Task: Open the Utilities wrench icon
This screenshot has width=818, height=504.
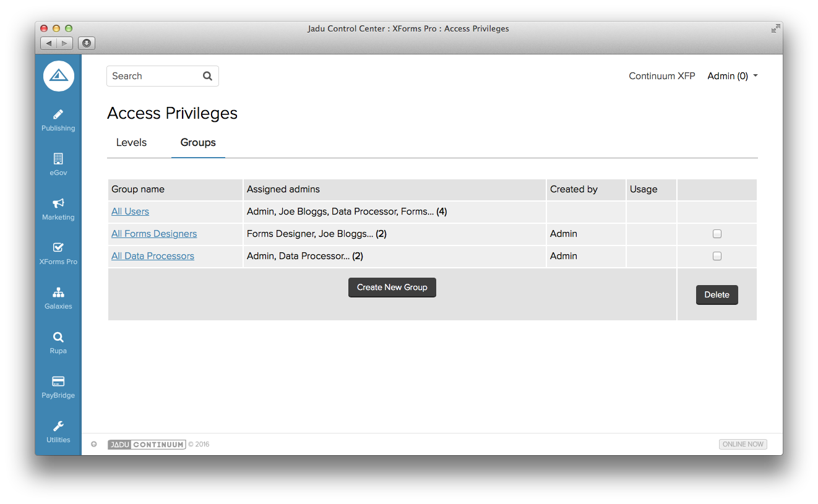Action: [58, 426]
